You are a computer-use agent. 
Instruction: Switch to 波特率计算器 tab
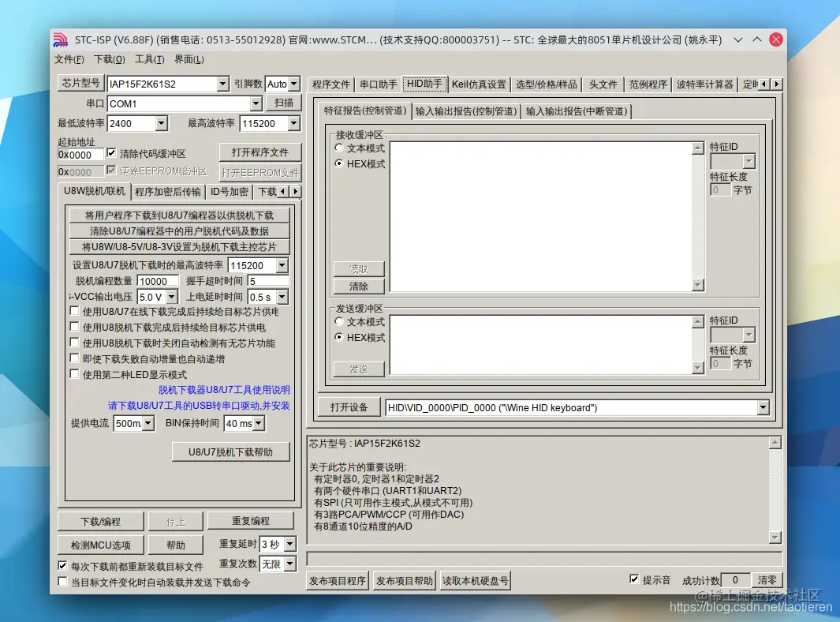tap(704, 84)
